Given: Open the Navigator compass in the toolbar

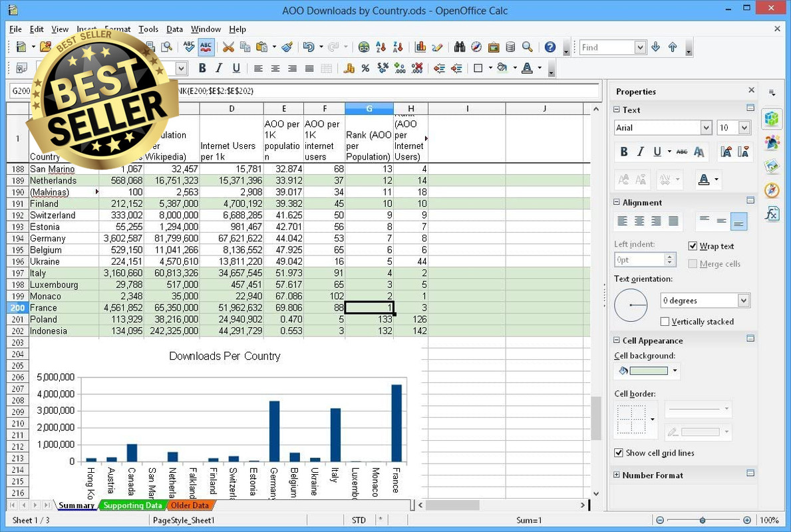Looking at the screenshot, I should pyautogui.click(x=476, y=47).
